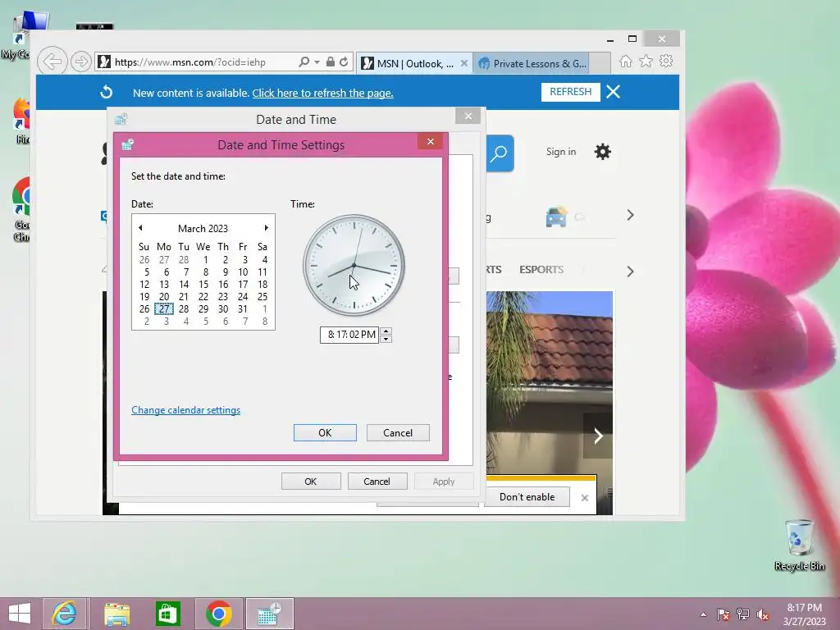
Task: Click the network tray icon
Action: [743, 614]
